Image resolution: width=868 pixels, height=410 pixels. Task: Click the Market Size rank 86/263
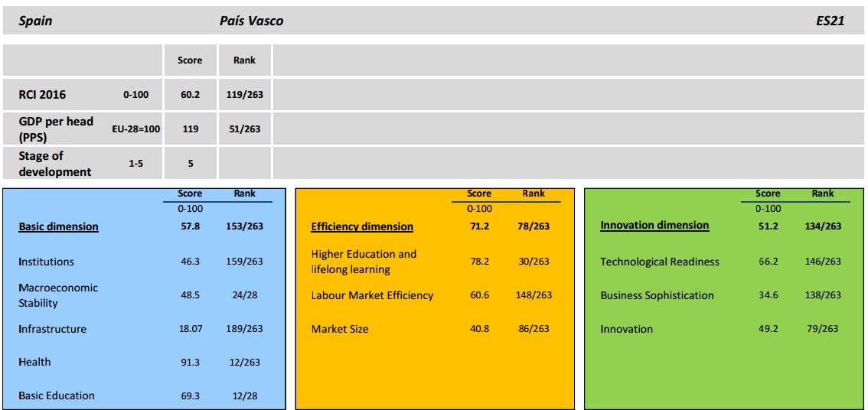pos(534,329)
